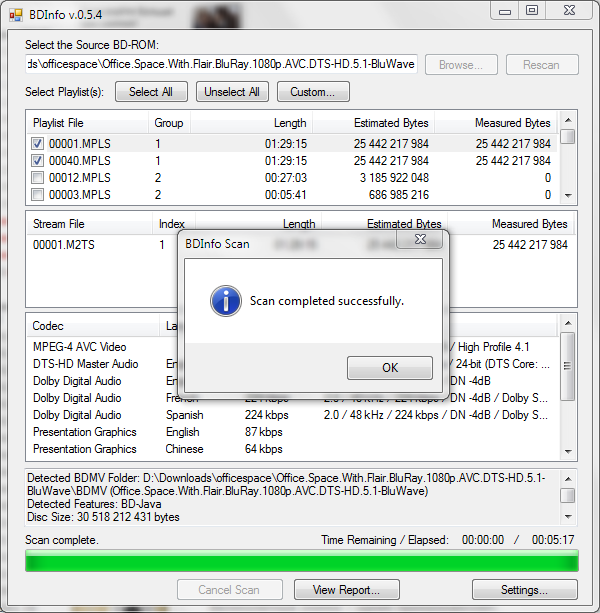This screenshot has height=613, width=600.
Task: Click the blue information icon in dialog
Action: 226,301
